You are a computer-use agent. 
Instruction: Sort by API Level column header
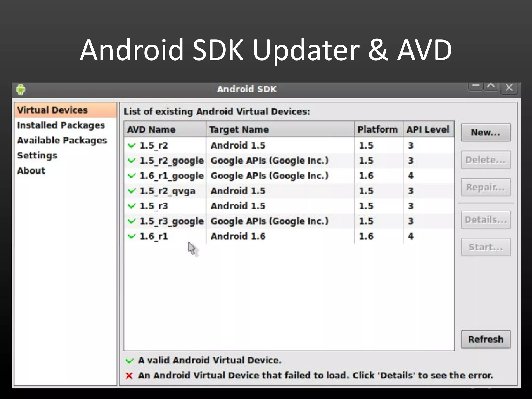tap(428, 129)
